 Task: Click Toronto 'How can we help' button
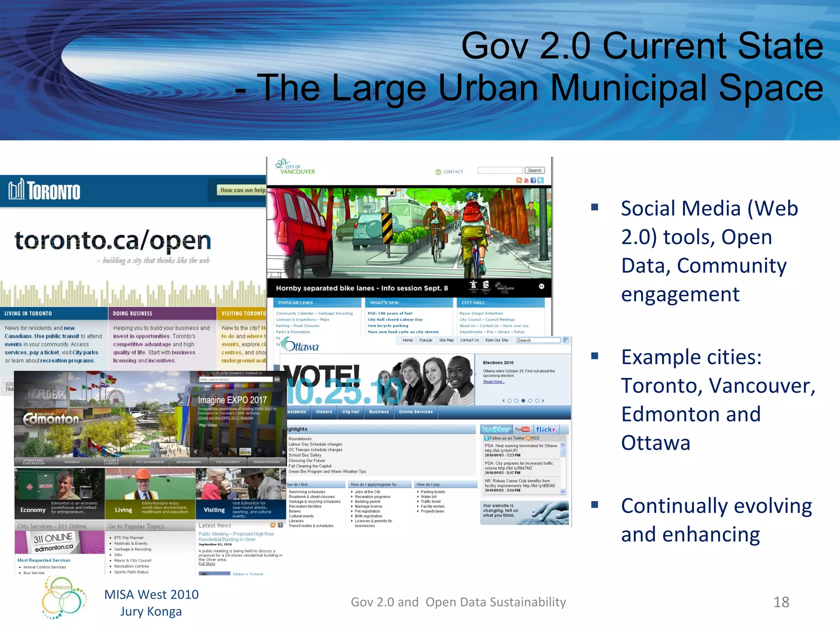click(242, 190)
